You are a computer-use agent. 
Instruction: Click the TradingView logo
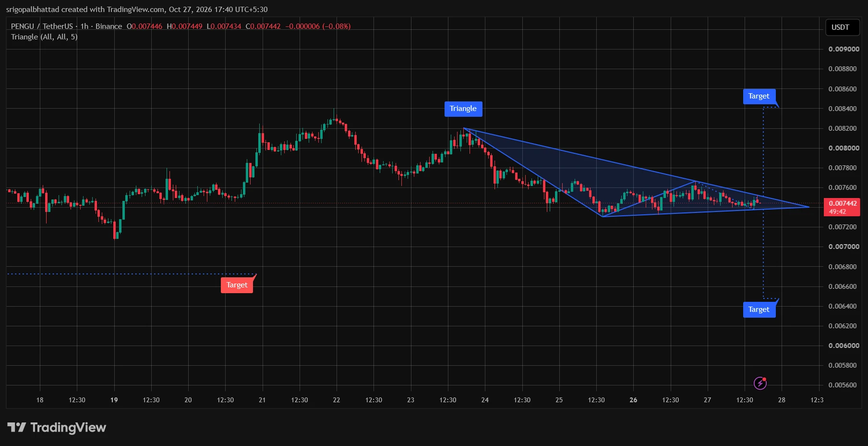(x=57, y=427)
